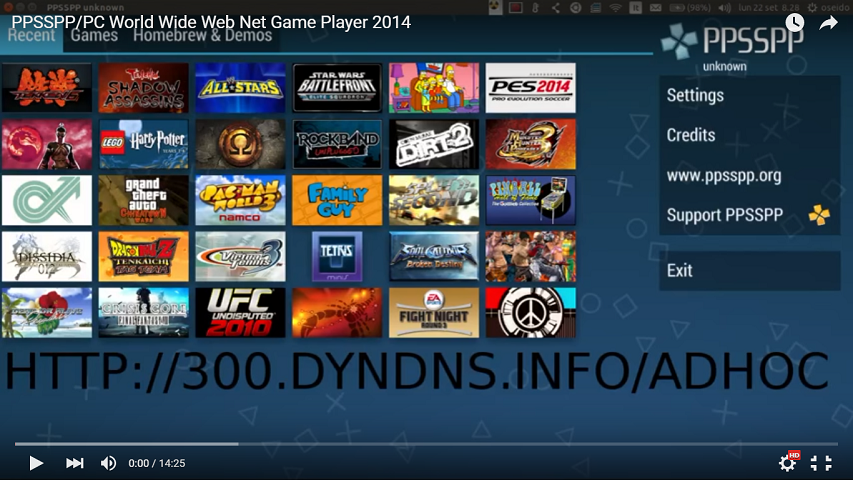Open Mortal Kombat dragon logo tile
Image resolution: width=853 pixels, height=480 pixels.
47,144
